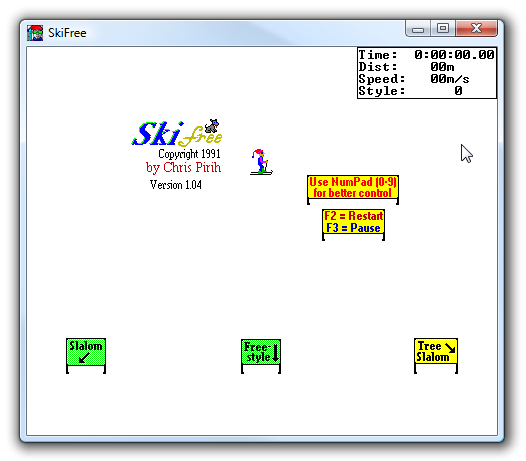Click the 'by Chris Pirih' credit text
Screen dimensions: 526x461
[183, 167]
